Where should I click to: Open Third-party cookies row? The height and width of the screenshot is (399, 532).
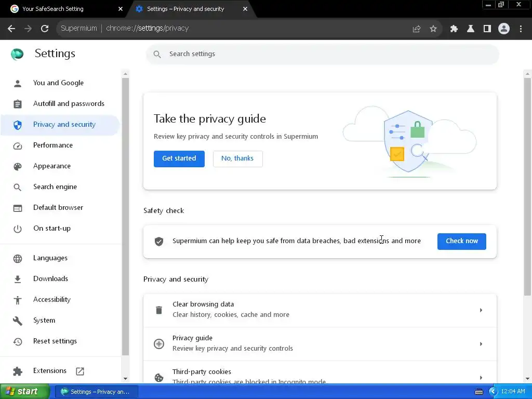tap(320, 373)
